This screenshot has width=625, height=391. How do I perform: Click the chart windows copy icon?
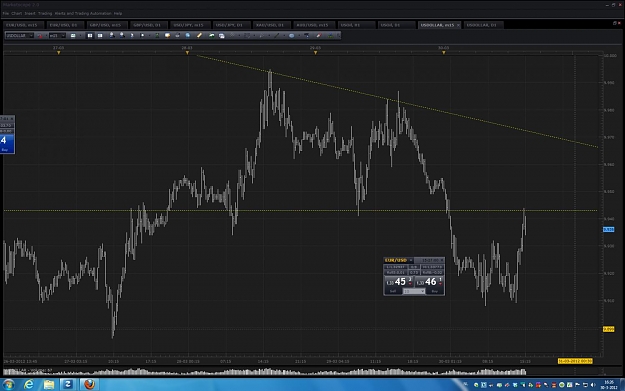coord(222,36)
